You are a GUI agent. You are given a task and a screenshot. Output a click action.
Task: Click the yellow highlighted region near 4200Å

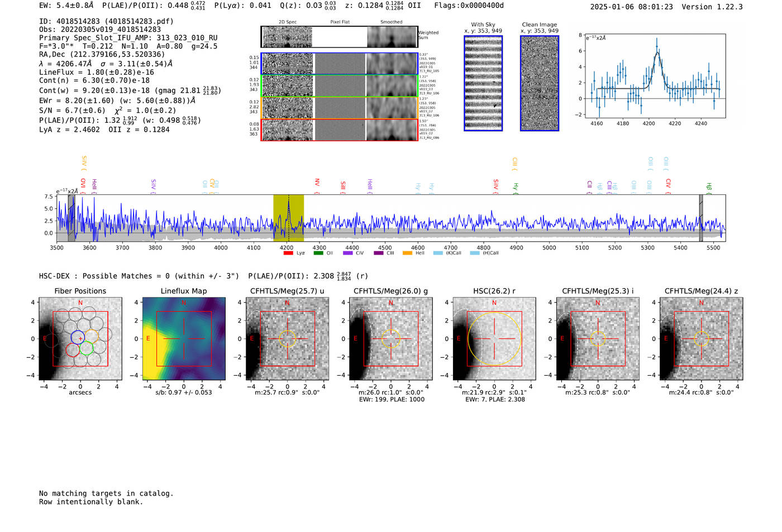click(x=288, y=218)
